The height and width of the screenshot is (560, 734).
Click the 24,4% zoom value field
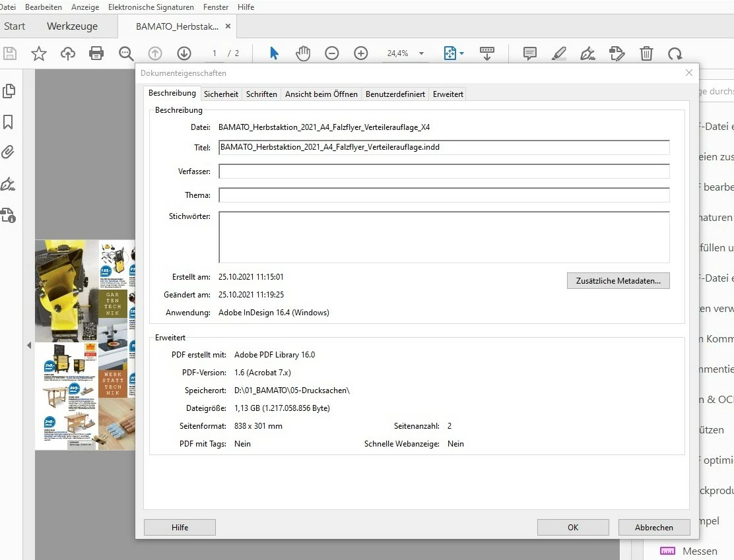click(398, 53)
